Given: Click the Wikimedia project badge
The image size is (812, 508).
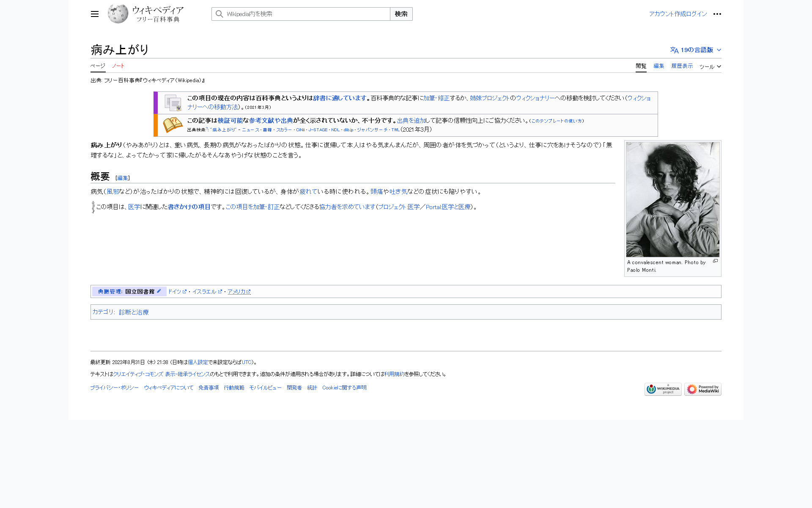Looking at the screenshot, I should point(663,389).
